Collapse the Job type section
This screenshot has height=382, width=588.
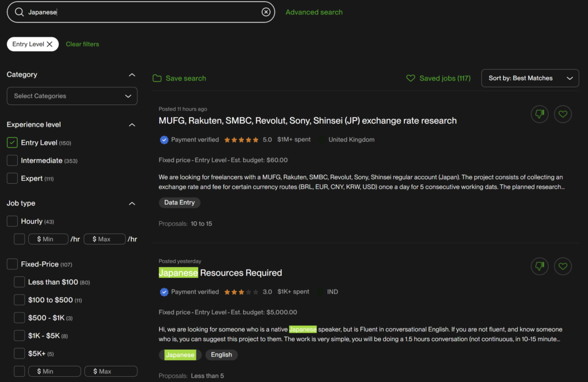pyautogui.click(x=132, y=203)
